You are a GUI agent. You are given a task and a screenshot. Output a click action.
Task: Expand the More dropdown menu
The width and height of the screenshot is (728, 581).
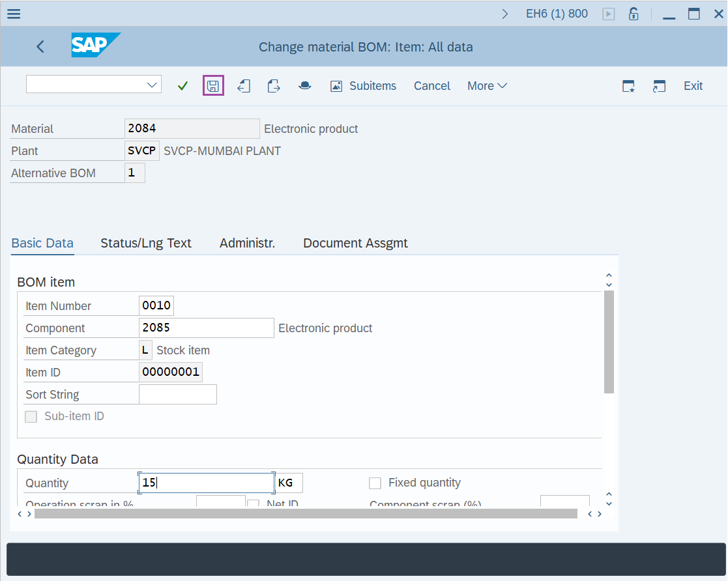[x=487, y=86]
